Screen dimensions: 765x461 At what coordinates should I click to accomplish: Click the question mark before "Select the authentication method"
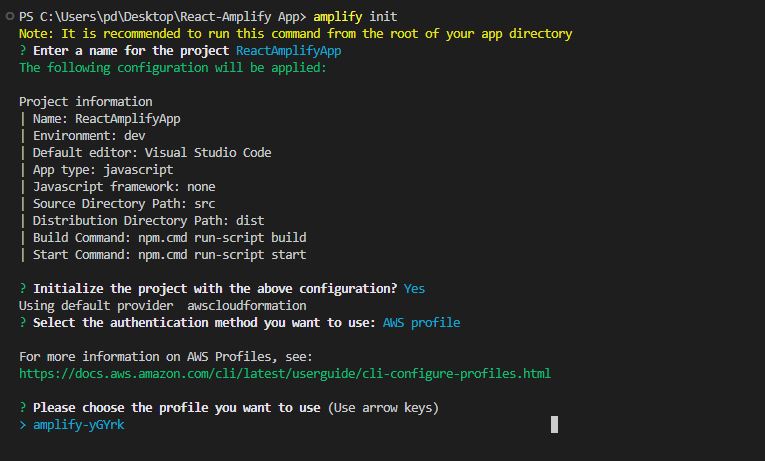(x=23, y=322)
